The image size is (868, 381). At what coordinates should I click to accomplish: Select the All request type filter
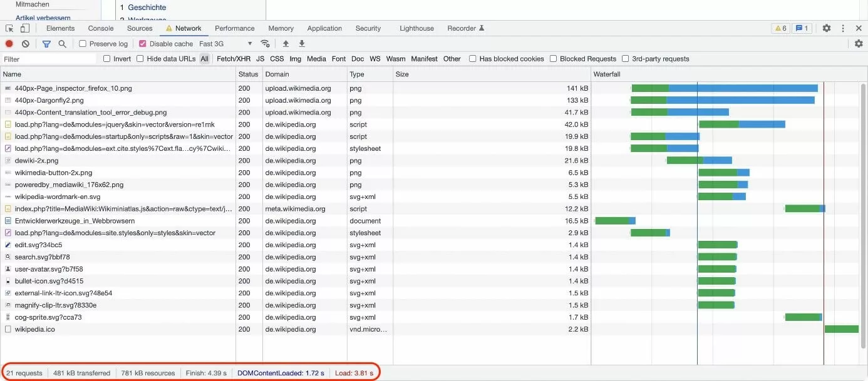point(204,59)
